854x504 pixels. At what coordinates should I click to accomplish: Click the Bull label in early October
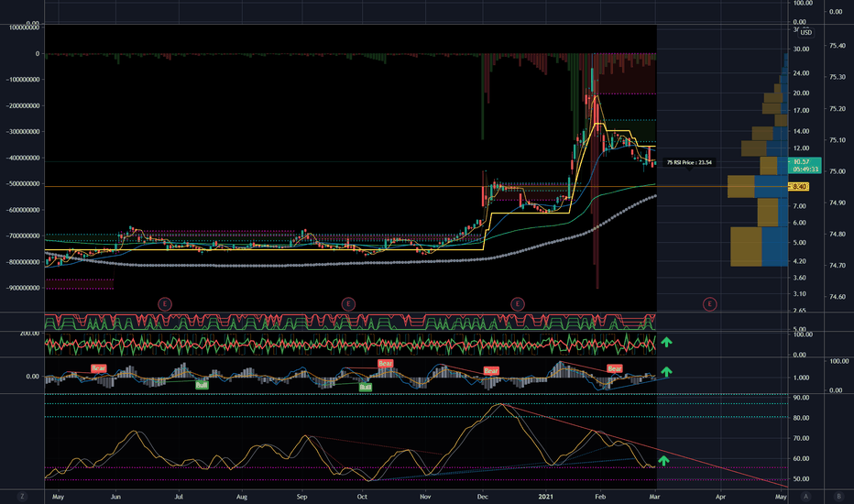coord(366,387)
